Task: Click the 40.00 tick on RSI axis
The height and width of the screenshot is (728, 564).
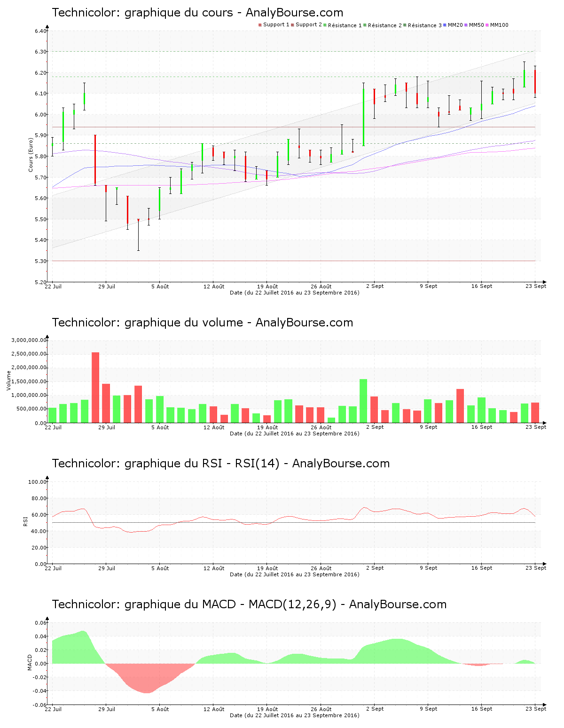Action: coord(39,531)
